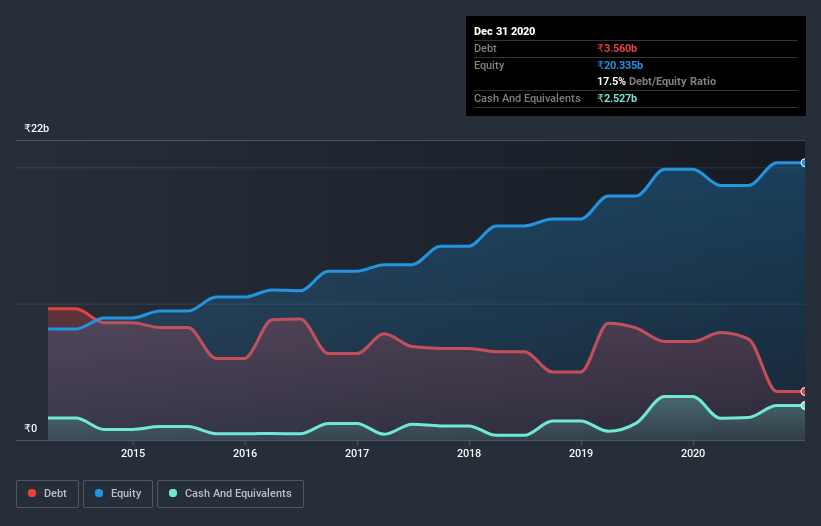
Task: Click the 2020 x-axis label
Action: pos(693,453)
